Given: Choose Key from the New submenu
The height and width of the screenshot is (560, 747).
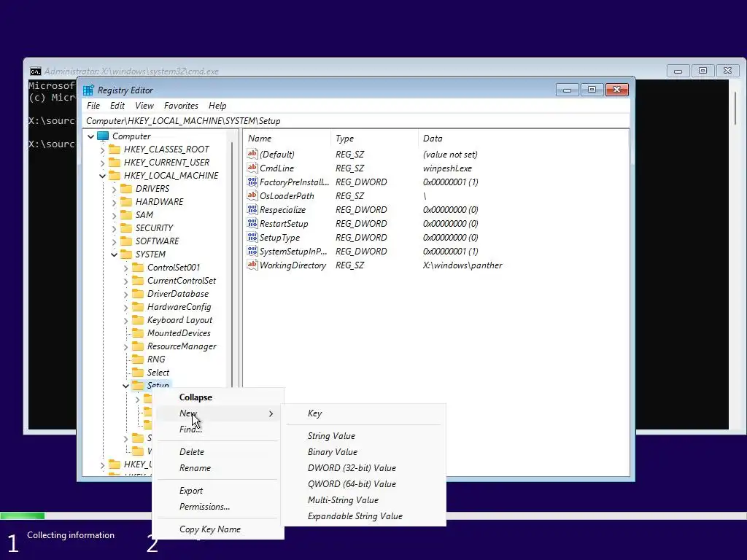Looking at the screenshot, I should click(363, 413).
